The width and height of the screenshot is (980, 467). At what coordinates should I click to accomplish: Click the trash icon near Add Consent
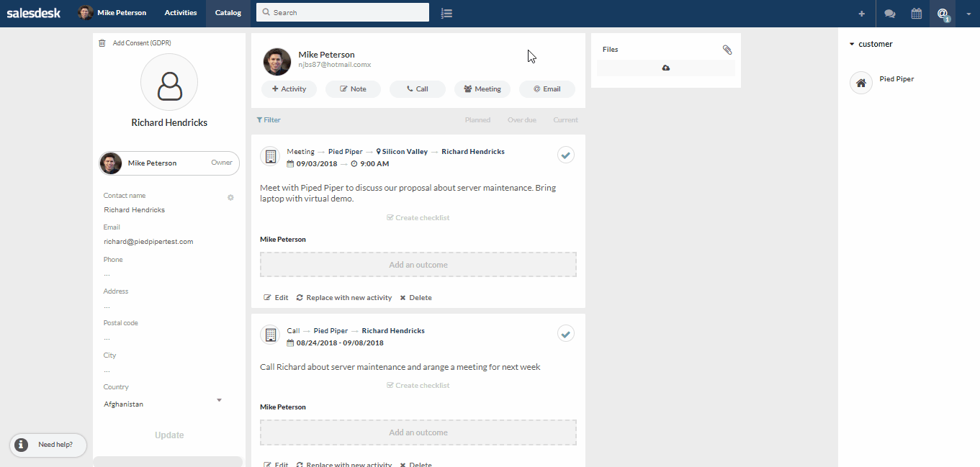[x=102, y=43]
